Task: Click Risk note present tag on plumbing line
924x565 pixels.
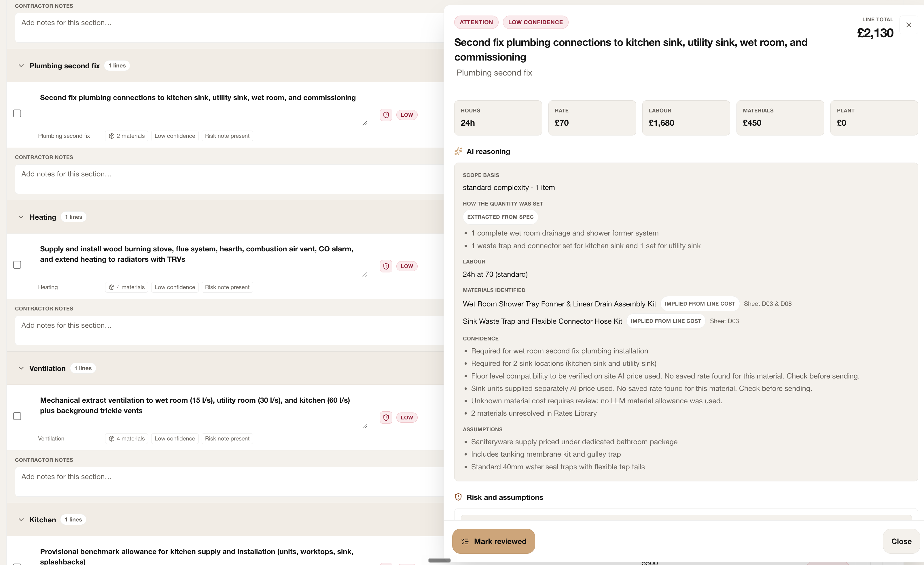Action: 227,136
